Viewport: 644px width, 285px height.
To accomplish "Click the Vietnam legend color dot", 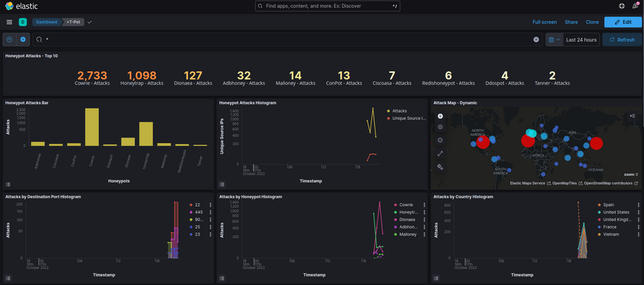I will [x=600, y=234].
